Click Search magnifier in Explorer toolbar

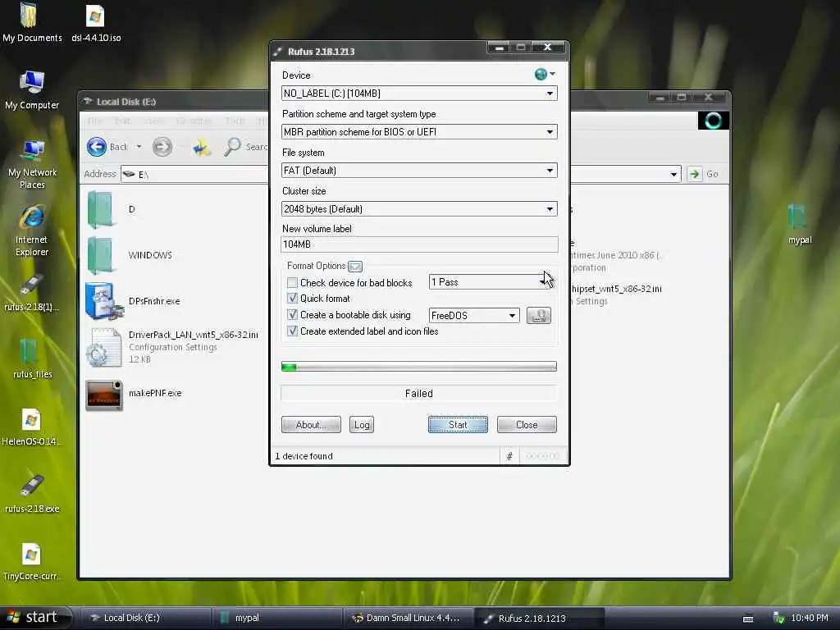232,147
